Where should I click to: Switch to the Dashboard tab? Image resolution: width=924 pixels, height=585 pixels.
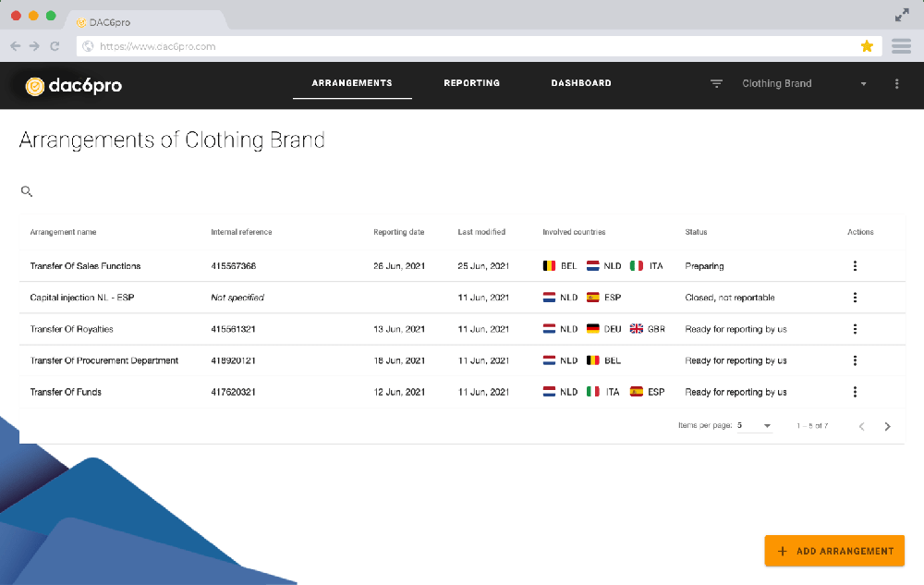[x=581, y=83]
